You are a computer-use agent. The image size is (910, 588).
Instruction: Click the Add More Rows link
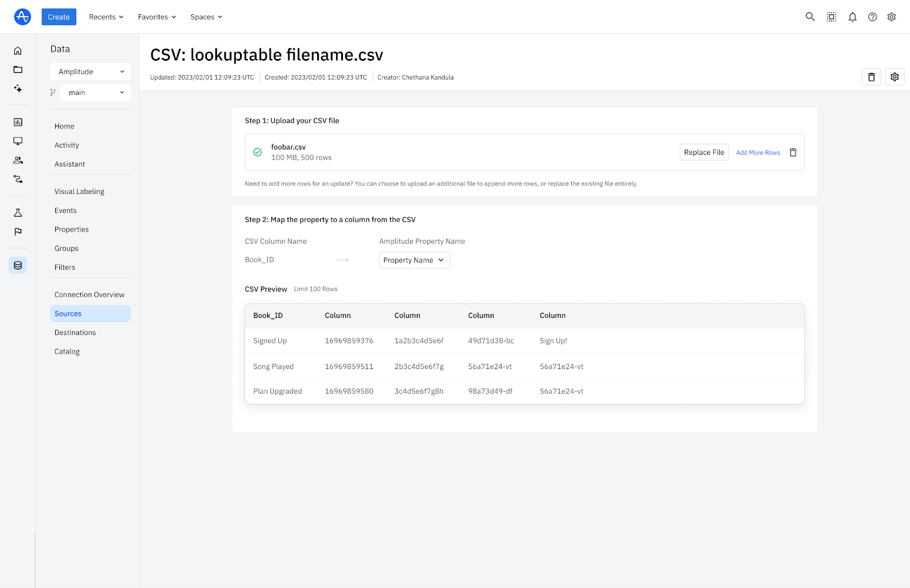[758, 152]
